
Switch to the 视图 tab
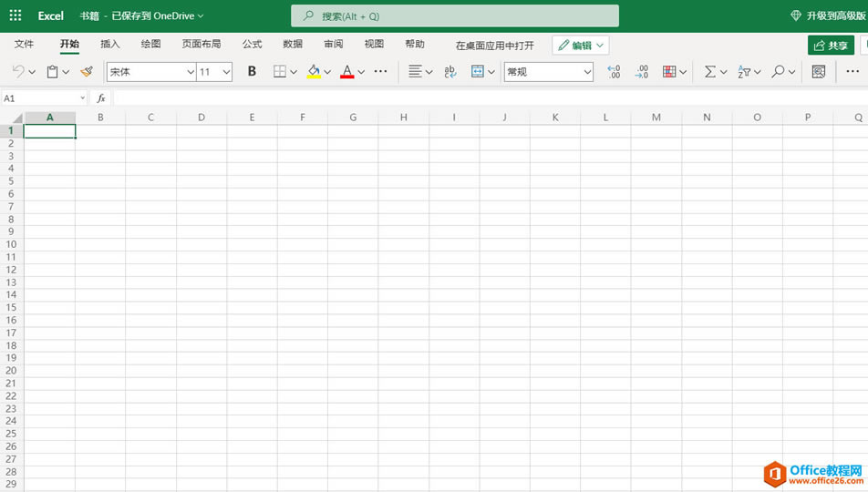374,45
